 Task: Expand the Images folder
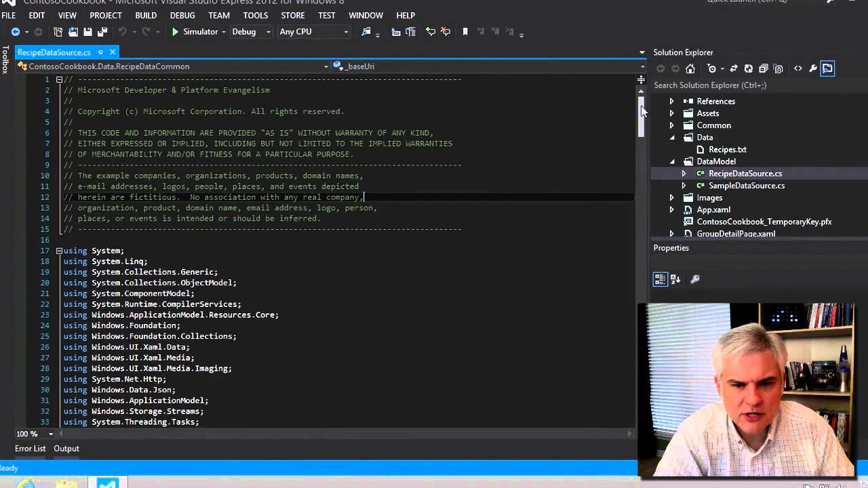671,198
